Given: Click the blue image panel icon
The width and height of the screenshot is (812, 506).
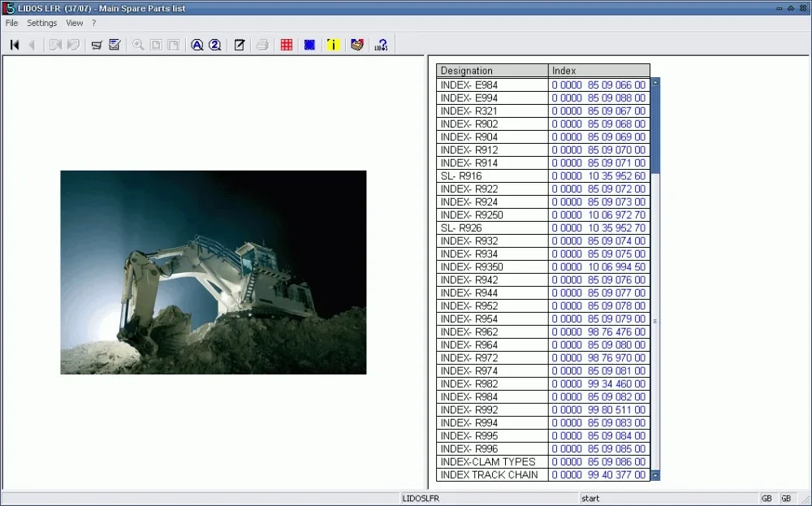Looking at the screenshot, I should pos(309,45).
